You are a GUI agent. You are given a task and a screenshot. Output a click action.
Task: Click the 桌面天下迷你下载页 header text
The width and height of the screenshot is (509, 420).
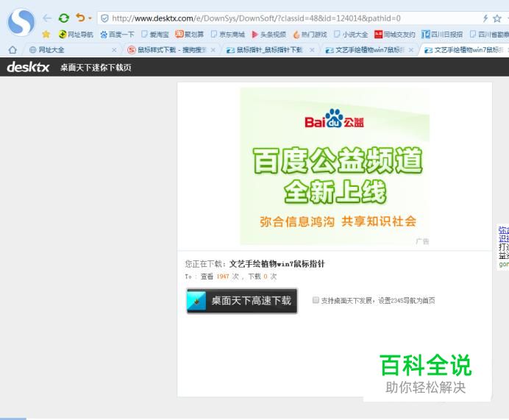tap(96, 68)
